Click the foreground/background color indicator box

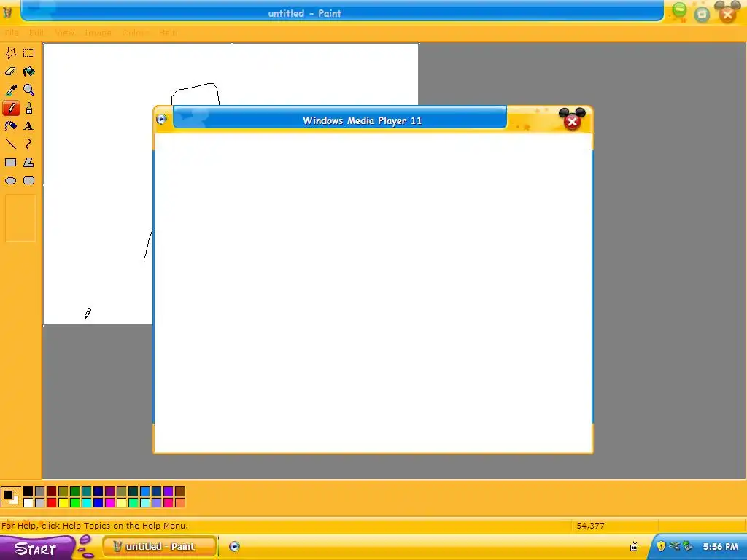pos(11,497)
